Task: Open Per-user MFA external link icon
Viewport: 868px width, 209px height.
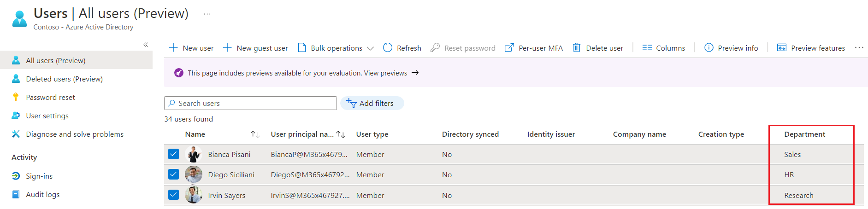Action: 509,48
